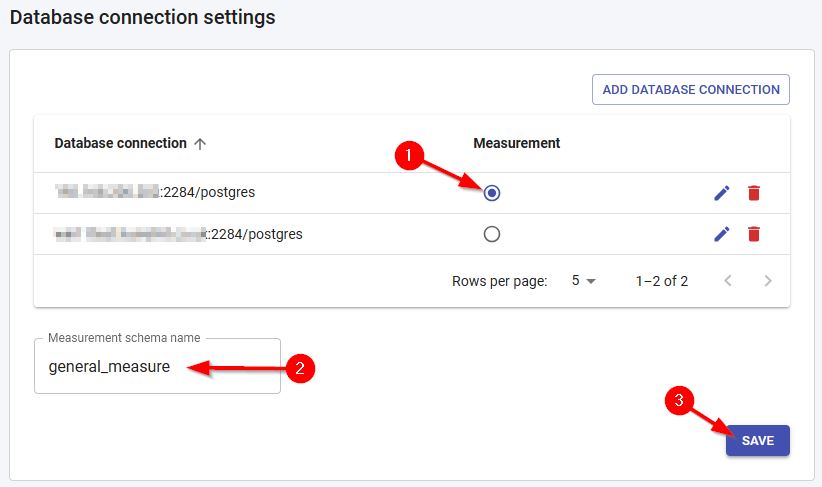The image size is (822, 487).
Task: Save the database connection settings
Action: (x=757, y=440)
